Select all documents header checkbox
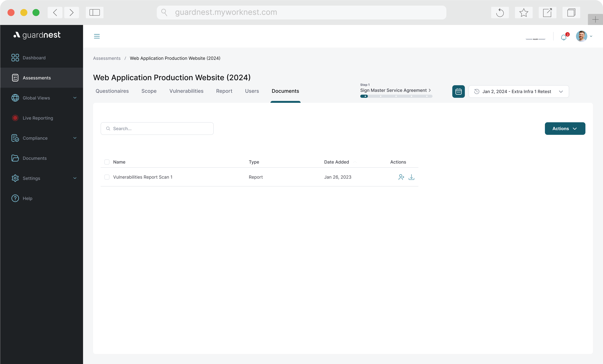 pos(107,162)
